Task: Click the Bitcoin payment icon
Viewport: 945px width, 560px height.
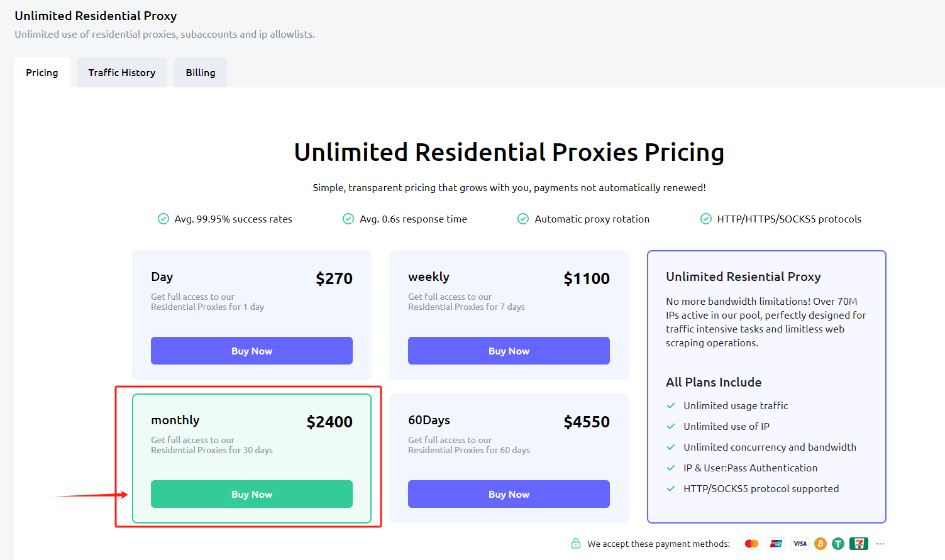Action: pyautogui.click(x=821, y=544)
